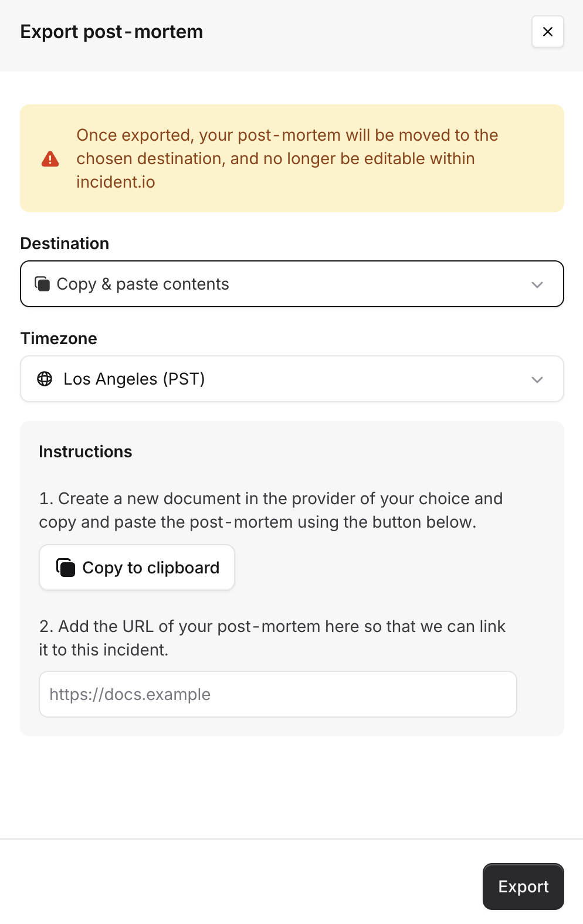Image resolution: width=583 pixels, height=924 pixels.
Task: Click the Export post-mortem dialog title
Action: point(111,32)
